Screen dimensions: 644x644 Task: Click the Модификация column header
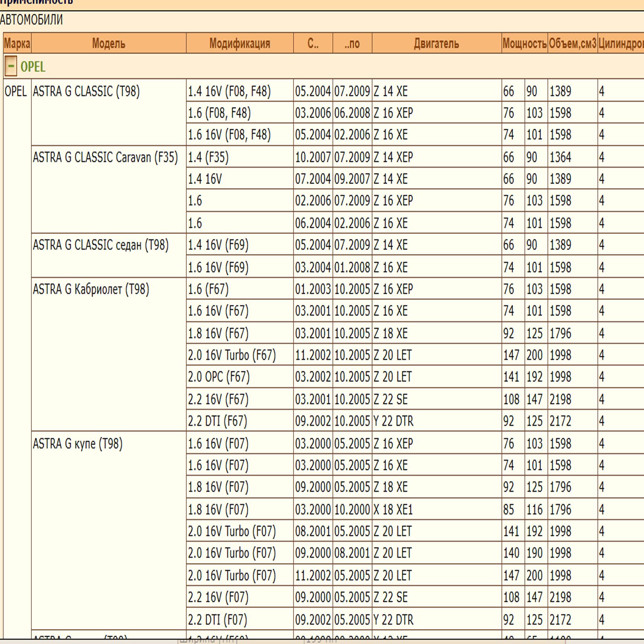pos(239,43)
